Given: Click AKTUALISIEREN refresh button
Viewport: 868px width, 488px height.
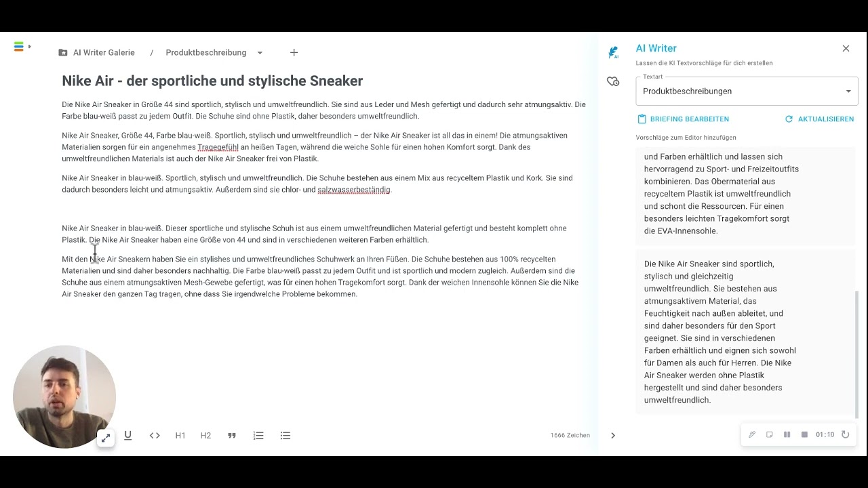Looking at the screenshot, I should (819, 119).
